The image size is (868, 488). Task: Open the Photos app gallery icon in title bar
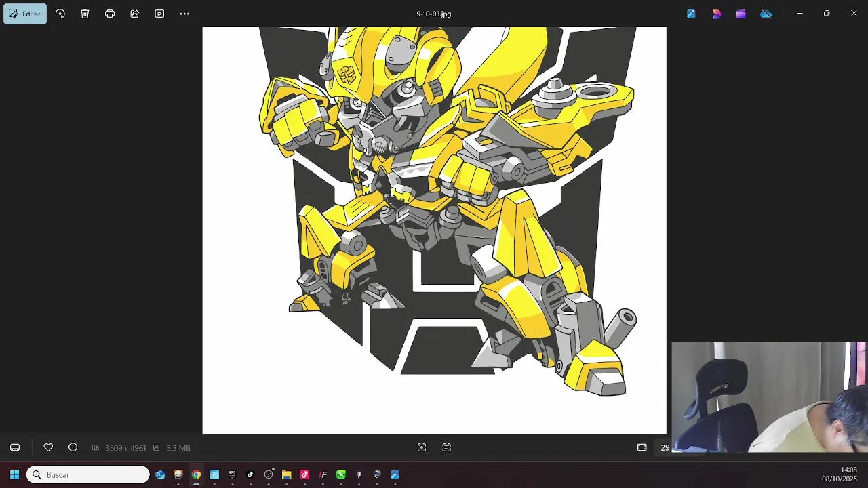691,14
